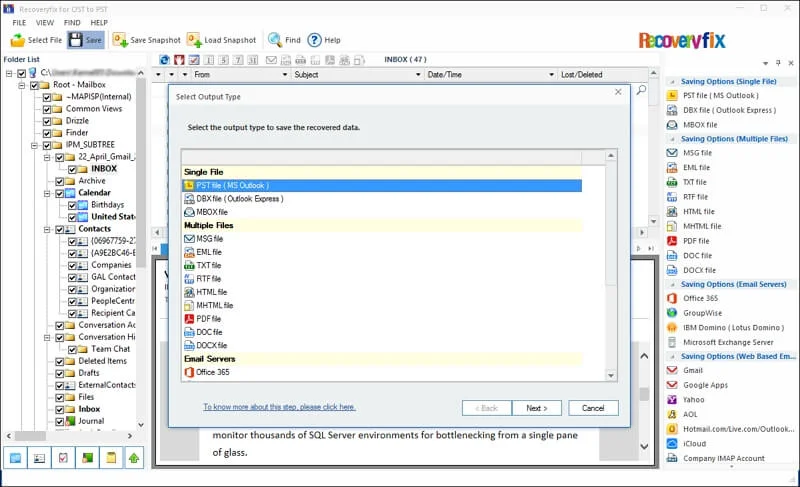Click Company IMAP Account saving option
The height and width of the screenshot is (487, 800).
coord(723,458)
